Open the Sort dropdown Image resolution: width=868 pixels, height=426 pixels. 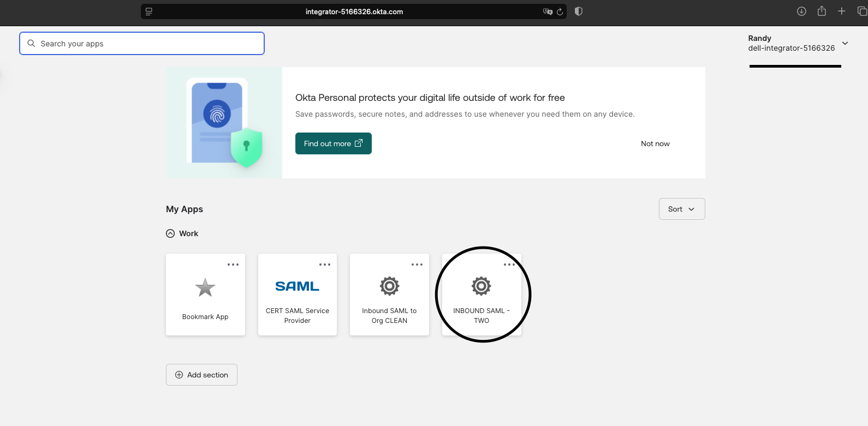pos(682,209)
